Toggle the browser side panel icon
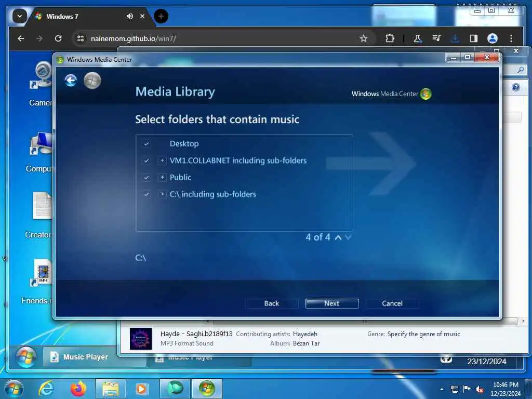This screenshot has height=399, width=532. pos(474,38)
